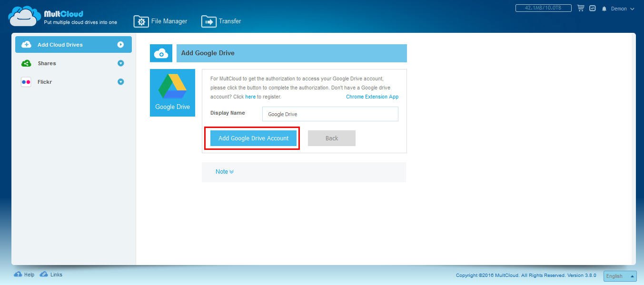Click the storage usage bar 42.1MB/10.0TB
644x285 pixels.
(x=544, y=8)
